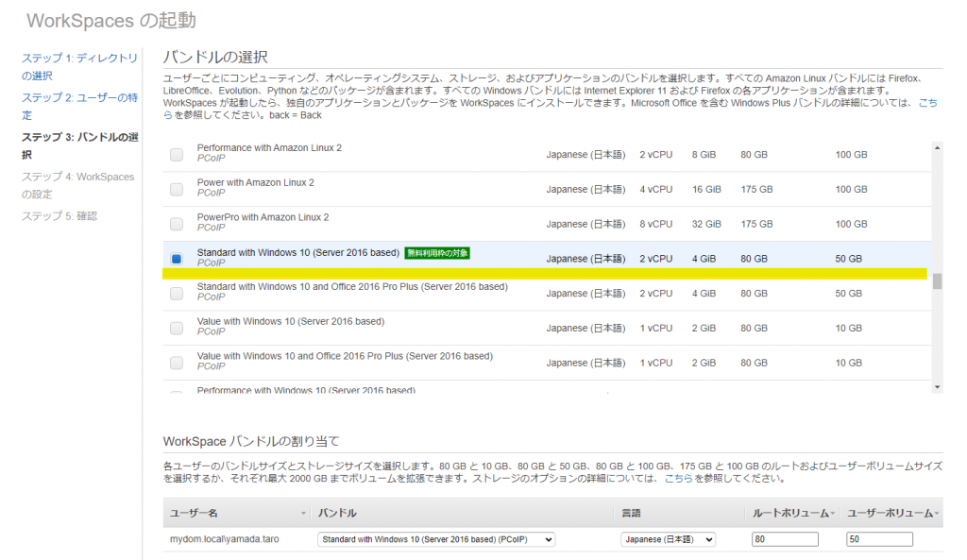Uncheck Standard with Windows 10 bundle
The width and height of the screenshot is (967, 560).
click(x=177, y=259)
